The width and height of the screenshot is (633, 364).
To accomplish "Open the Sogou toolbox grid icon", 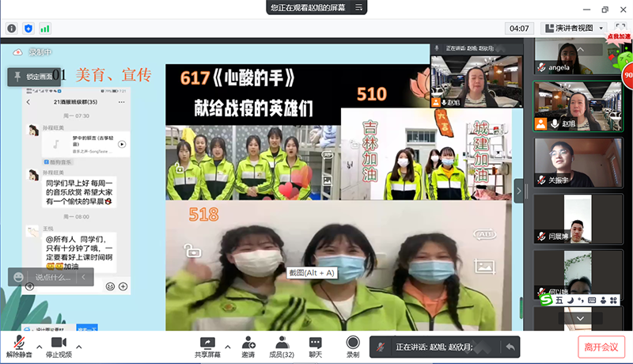I will [614, 300].
